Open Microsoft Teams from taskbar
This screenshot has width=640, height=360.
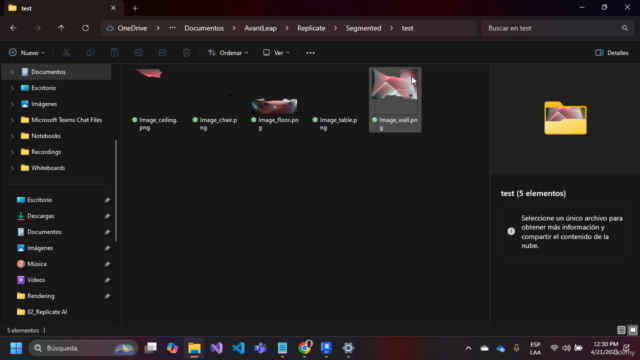click(260, 348)
